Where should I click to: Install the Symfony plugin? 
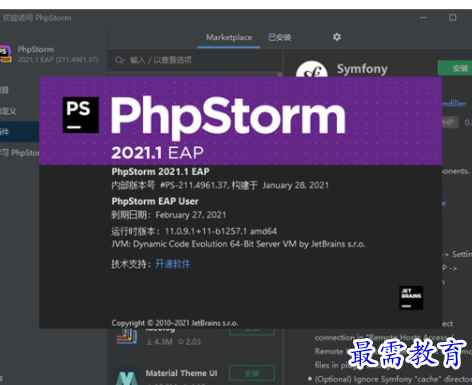455,68
